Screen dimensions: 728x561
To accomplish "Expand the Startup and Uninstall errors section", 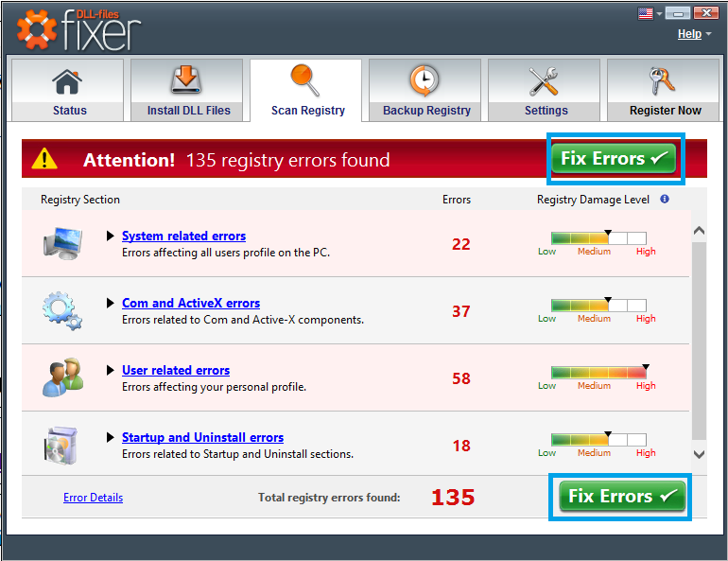I will pos(110,437).
